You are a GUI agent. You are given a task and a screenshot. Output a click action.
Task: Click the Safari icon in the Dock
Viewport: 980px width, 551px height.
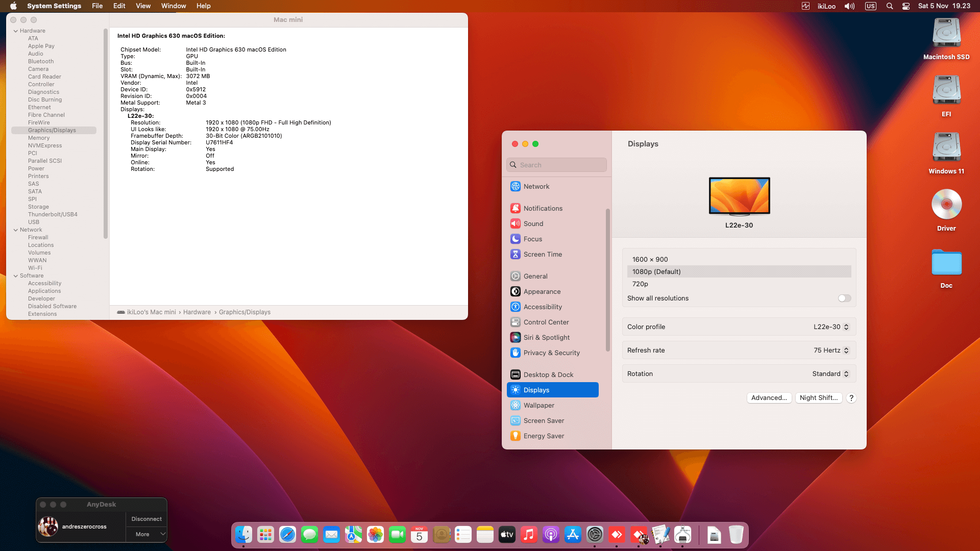tap(287, 535)
